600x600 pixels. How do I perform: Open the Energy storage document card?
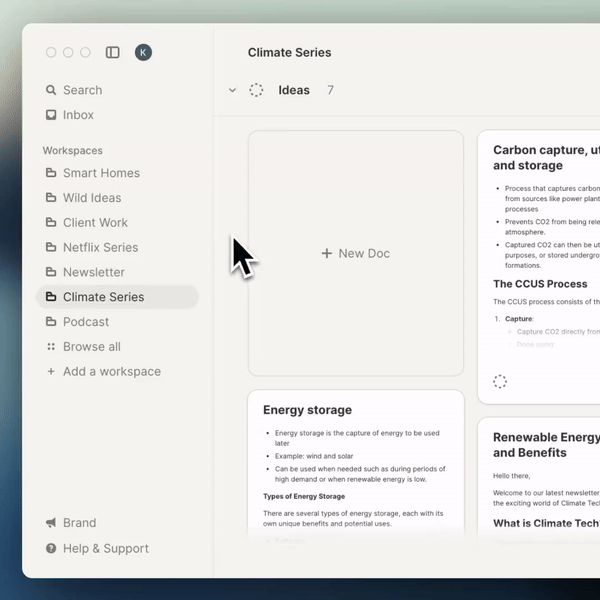356,465
